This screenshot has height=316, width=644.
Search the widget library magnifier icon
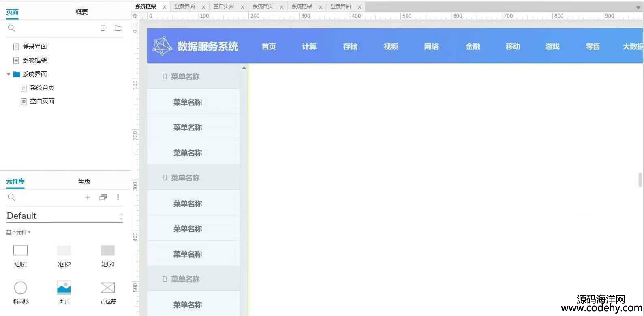(x=11, y=197)
